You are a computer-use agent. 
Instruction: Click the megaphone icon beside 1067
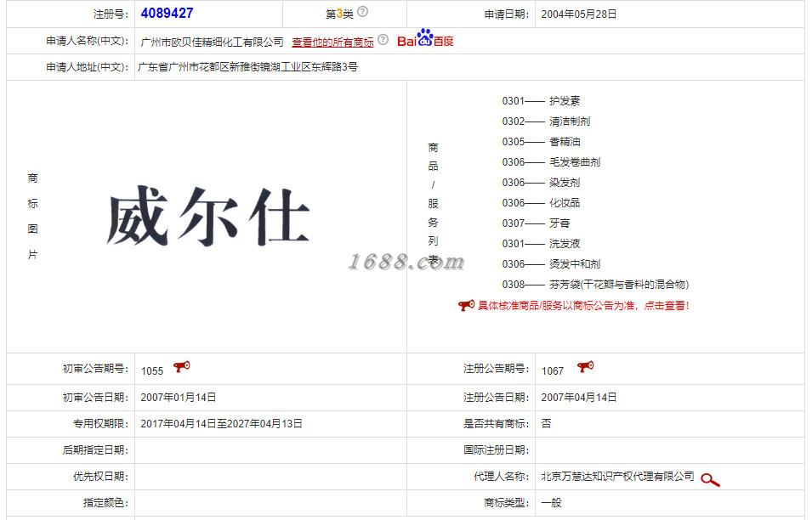click(585, 367)
